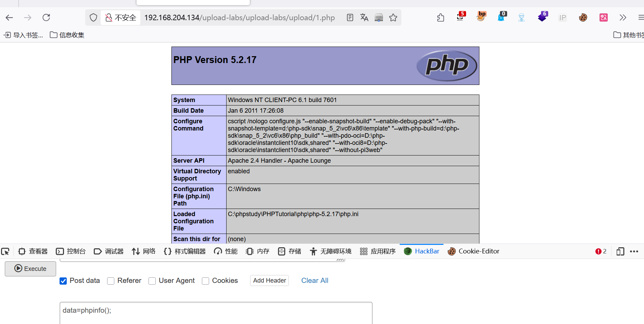Click the 'PHP Version 5.2.17' heading
The height and width of the screenshot is (324, 644).
[x=215, y=60]
